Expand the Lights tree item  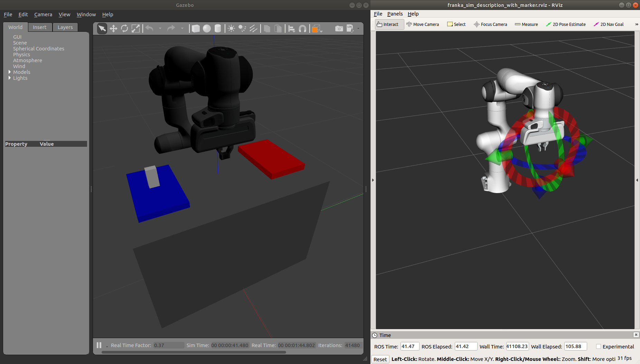(10, 78)
